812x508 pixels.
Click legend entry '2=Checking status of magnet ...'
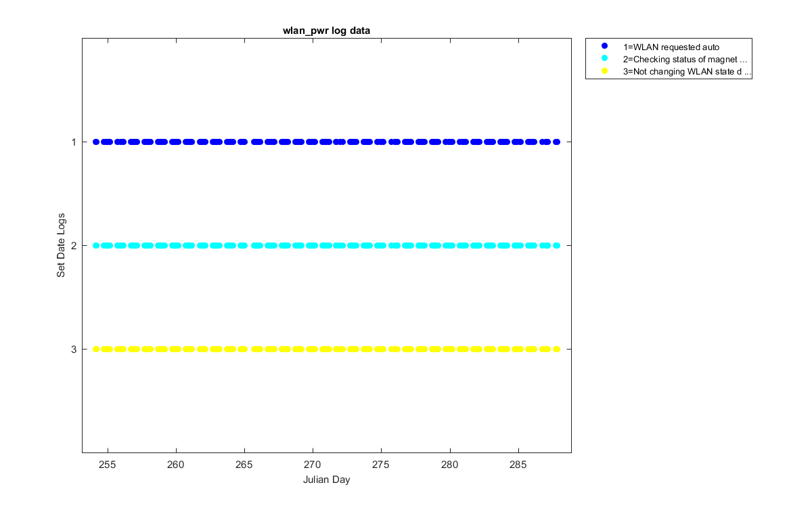pyautogui.click(x=685, y=59)
